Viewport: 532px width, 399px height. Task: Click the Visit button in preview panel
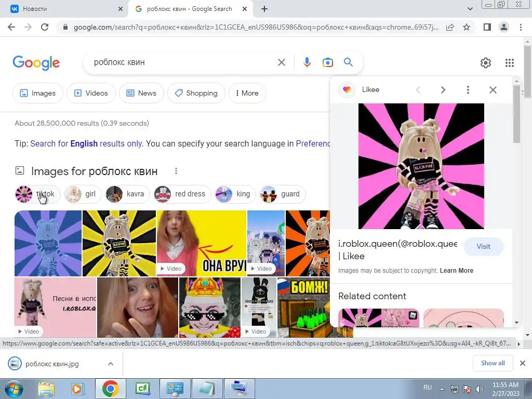484,247
